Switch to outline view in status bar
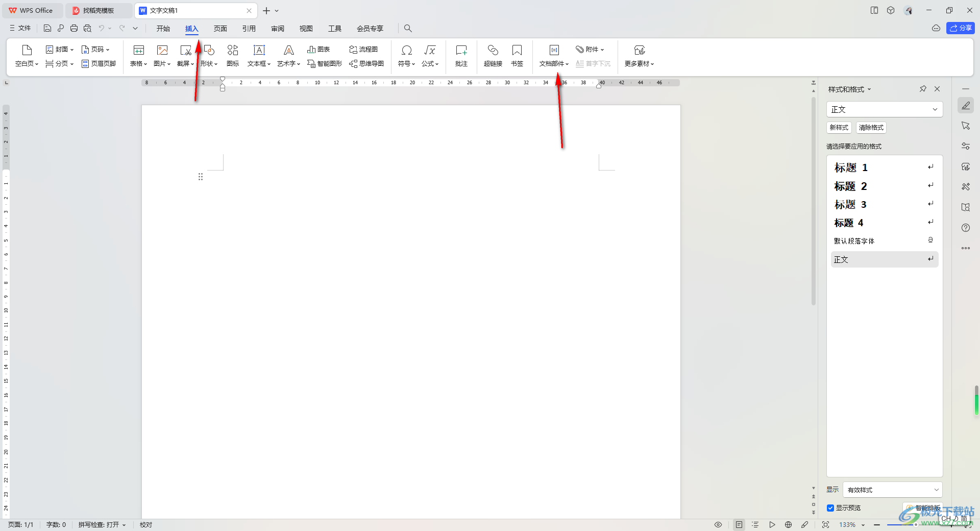 pyautogui.click(x=755, y=525)
